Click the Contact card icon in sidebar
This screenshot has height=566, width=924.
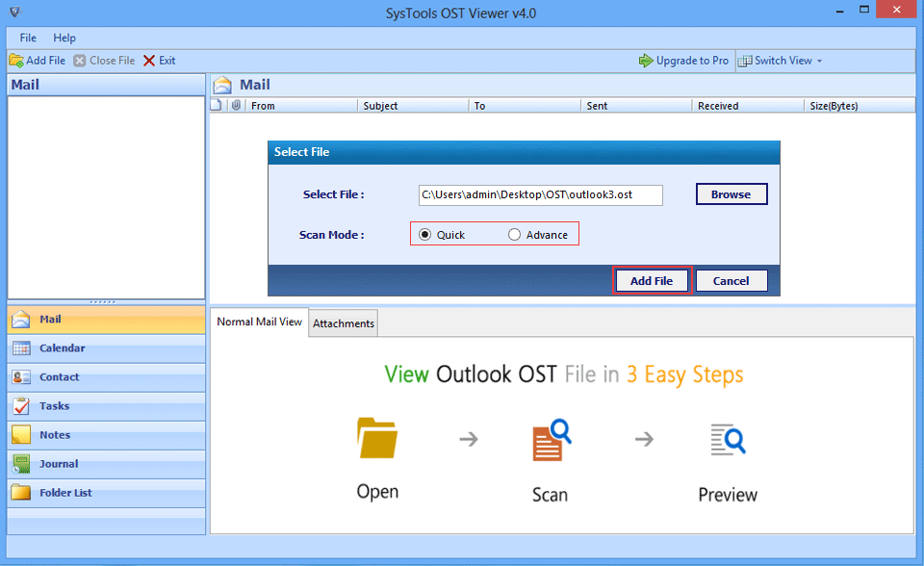click(21, 376)
